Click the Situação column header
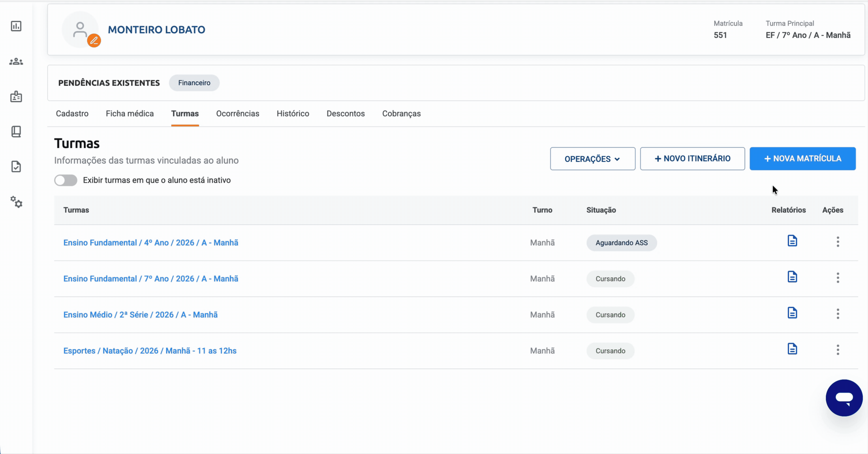 601,210
